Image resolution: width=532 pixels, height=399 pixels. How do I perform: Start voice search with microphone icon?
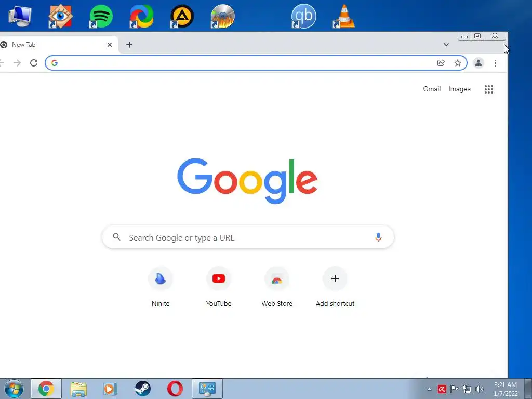[379, 237]
